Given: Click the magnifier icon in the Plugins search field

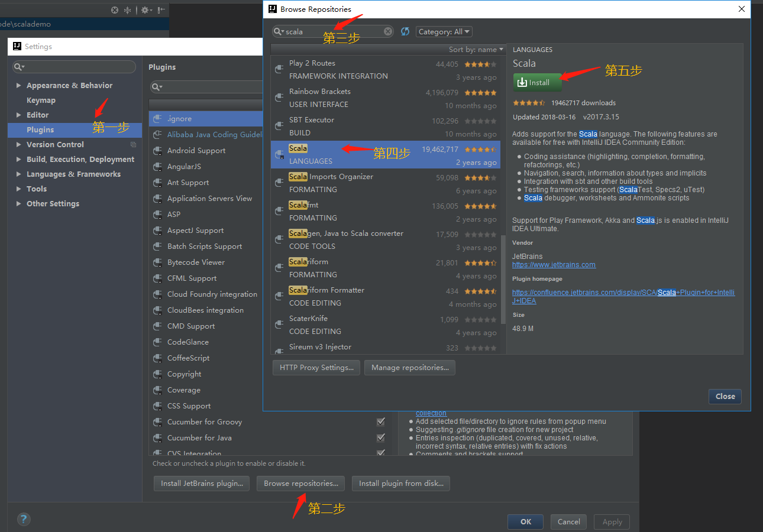Looking at the screenshot, I should (157, 87).
